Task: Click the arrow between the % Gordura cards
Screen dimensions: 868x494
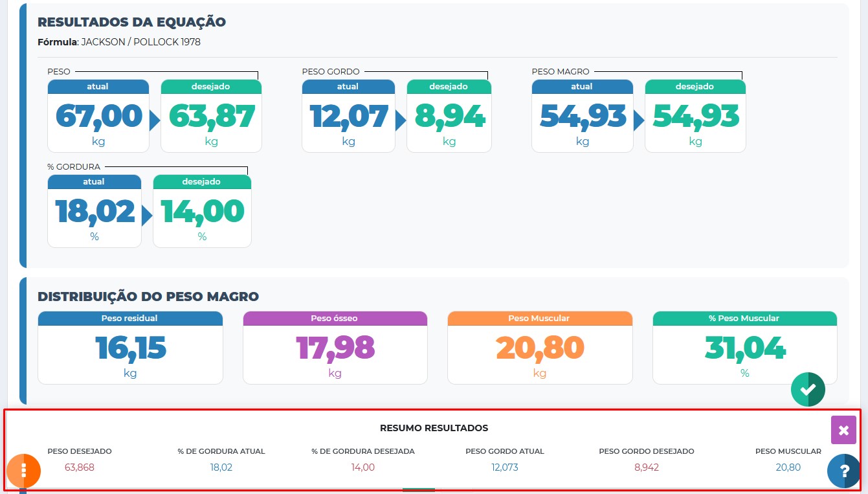Action: (147, 215)
